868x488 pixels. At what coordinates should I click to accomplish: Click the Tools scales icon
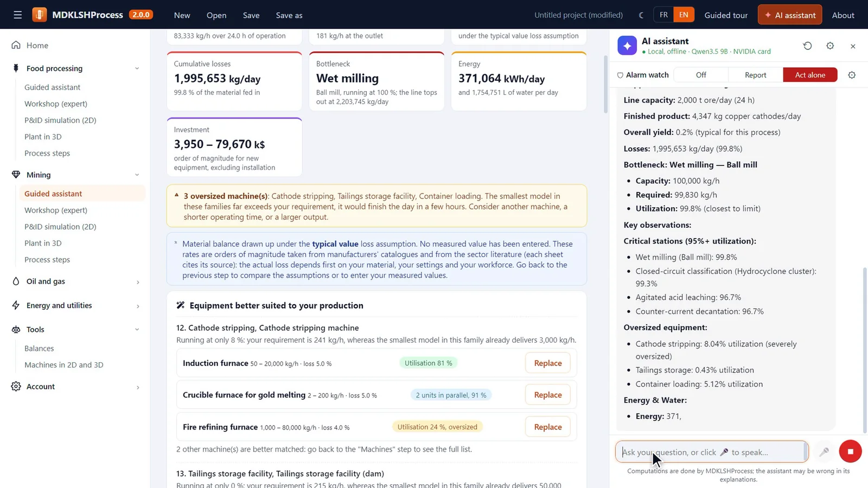click(x=16, y=329)
